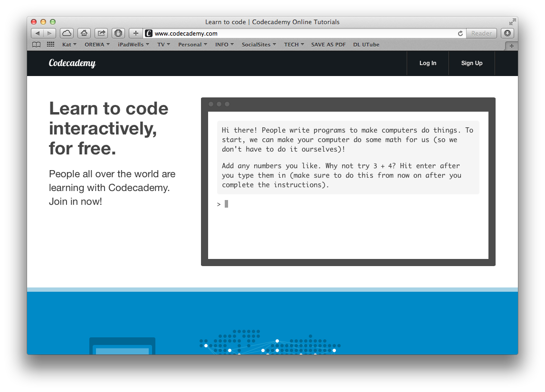Go to the Home page icon
Viewport: 545px width, 392px height.
[x=84, y=33]
